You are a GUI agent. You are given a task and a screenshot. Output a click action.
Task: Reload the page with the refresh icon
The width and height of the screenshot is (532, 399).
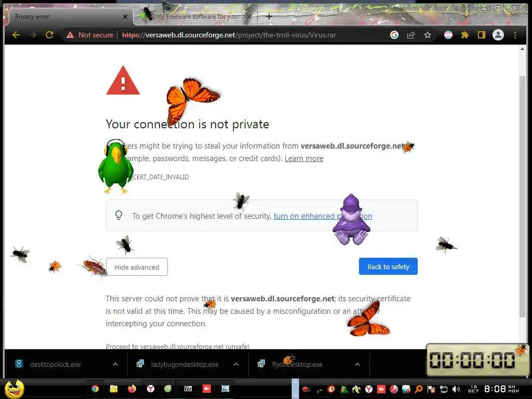point(49,35)
